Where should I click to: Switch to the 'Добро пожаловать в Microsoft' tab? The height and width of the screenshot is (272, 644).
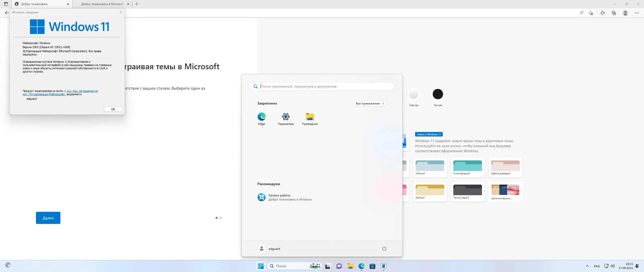(x=102, y=4)
